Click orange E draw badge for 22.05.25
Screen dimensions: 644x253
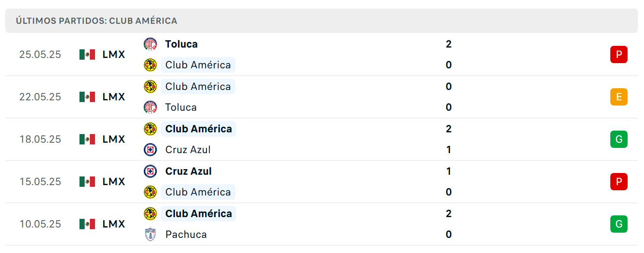point(619,97)
